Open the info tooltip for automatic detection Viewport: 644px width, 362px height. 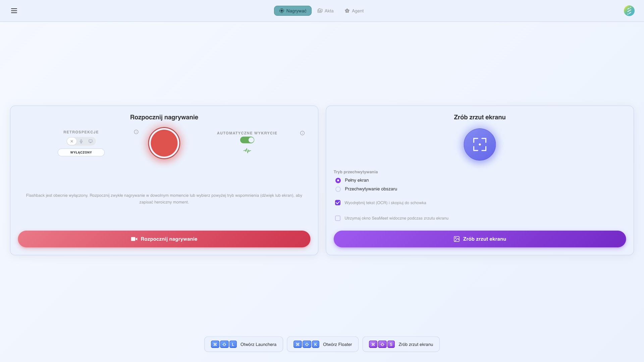pyautogui.click(x=302, y=133)
